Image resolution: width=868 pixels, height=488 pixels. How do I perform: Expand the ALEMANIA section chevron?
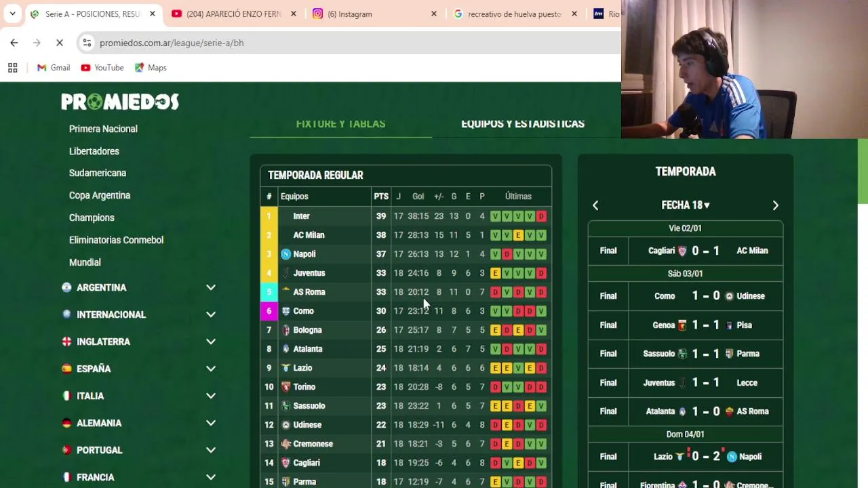pyautogui.click(x=211, y=423)
